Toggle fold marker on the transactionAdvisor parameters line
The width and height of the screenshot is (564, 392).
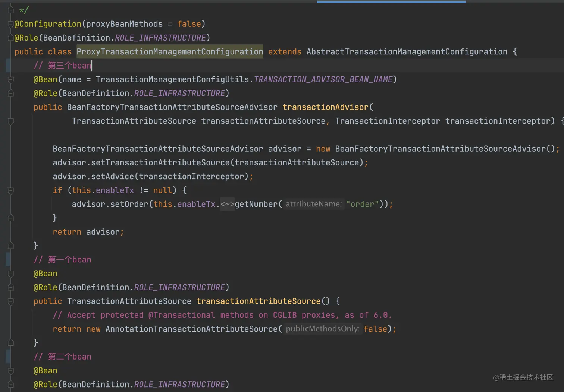pyautogui.click(x=10, y=121)
